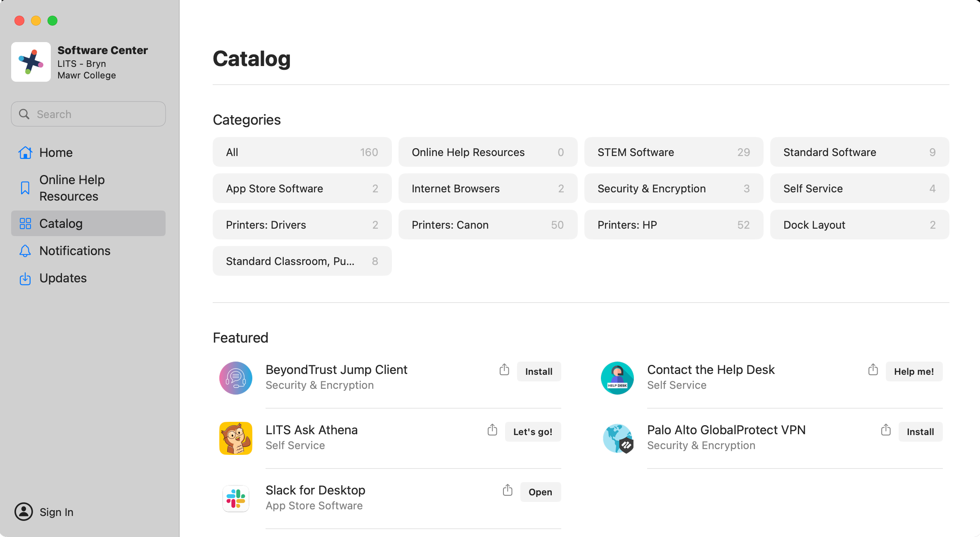Click the share icon next to Slack's Open button
The height and width of the screenshot is (537, 980).
pyautogui.click(x=507, y=491)
